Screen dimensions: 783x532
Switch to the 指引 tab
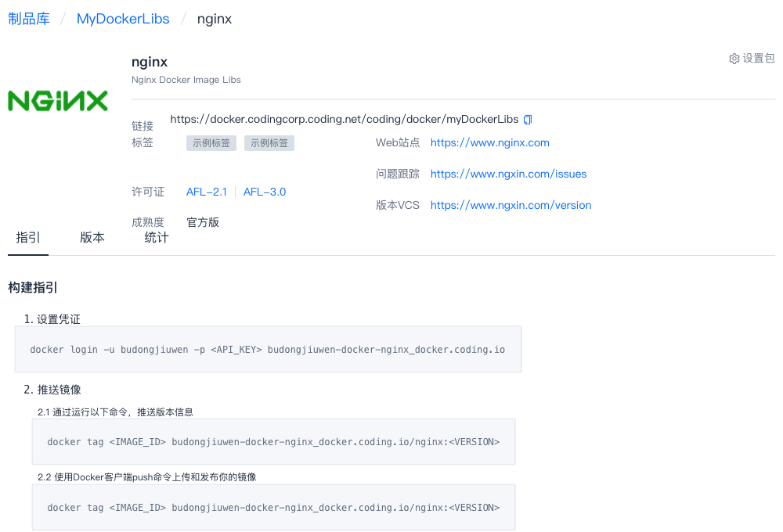(x=28, y=238)
